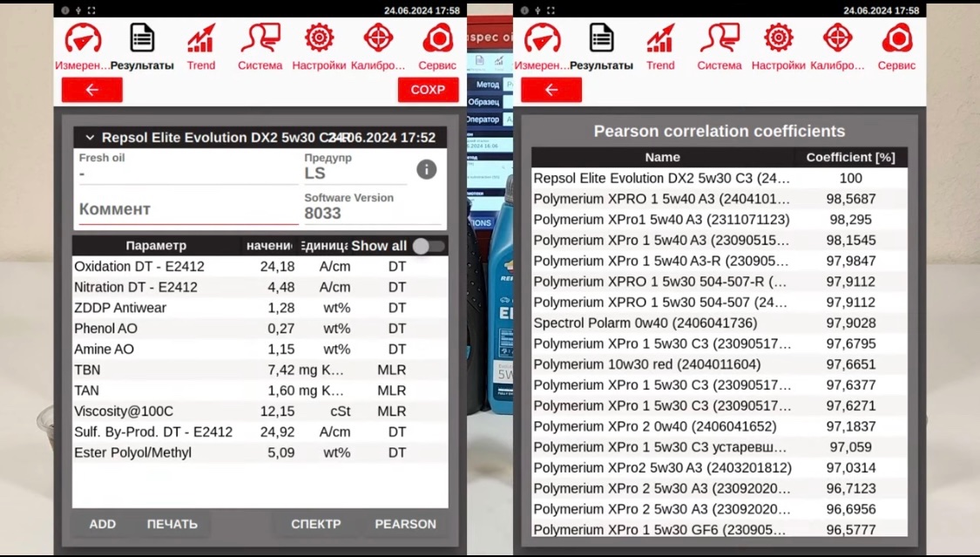Open Калибро... target icon in the results panel
This screenshot has width=980, height=557.
(378, 38)
